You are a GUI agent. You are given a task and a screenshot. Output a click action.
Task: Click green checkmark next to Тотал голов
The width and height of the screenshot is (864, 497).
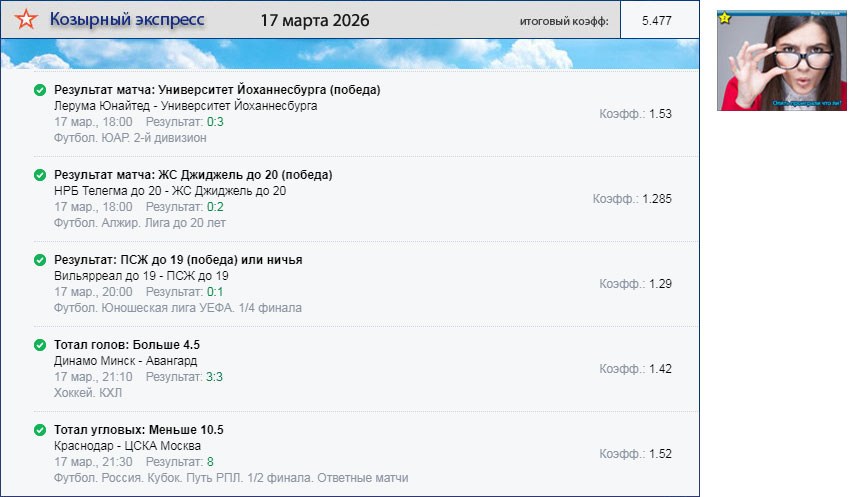(40, 345)
